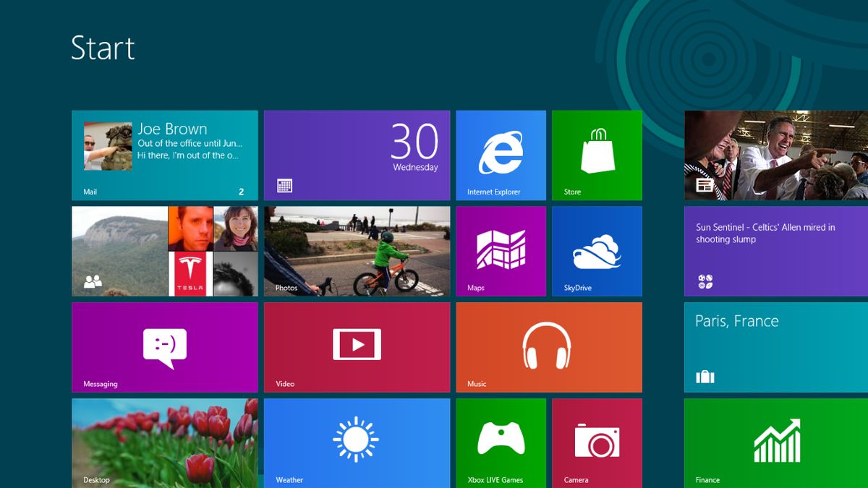The width and height of the screenshot is (868, 488).
Task: Click the Start heading
Action: (x=103, y=48)
